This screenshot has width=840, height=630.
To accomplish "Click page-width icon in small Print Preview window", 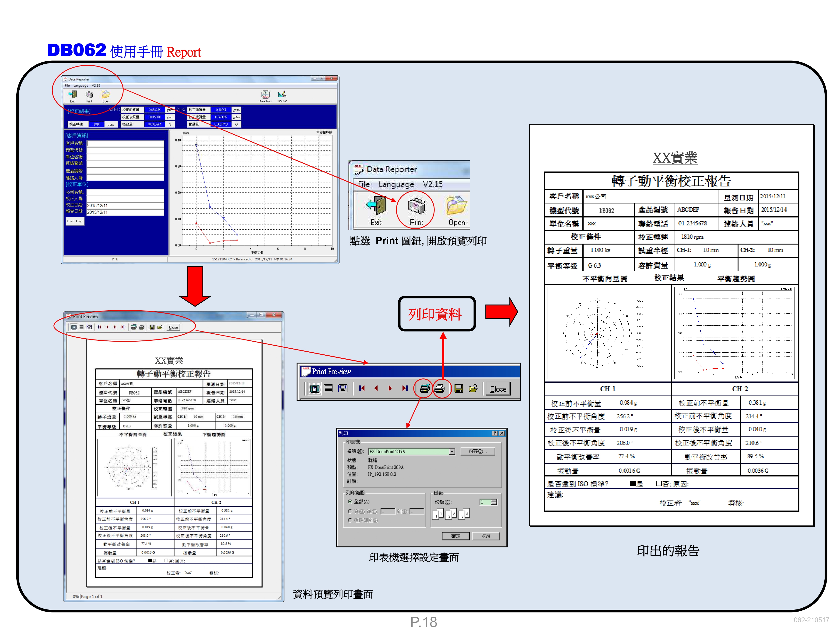I will coord(89,327).
